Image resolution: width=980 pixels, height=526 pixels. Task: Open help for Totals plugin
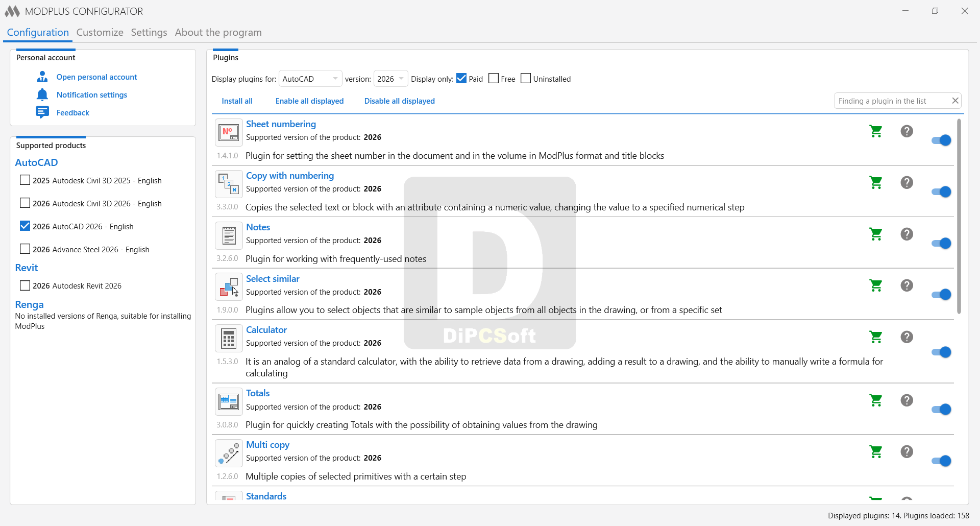pyautogui.click(x=906, y=400)
